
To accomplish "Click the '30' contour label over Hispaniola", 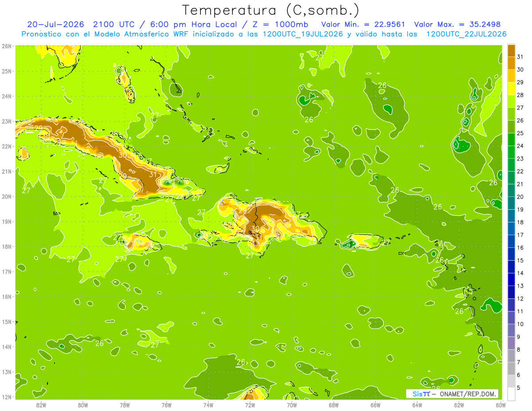I will (x=255, y=229).
